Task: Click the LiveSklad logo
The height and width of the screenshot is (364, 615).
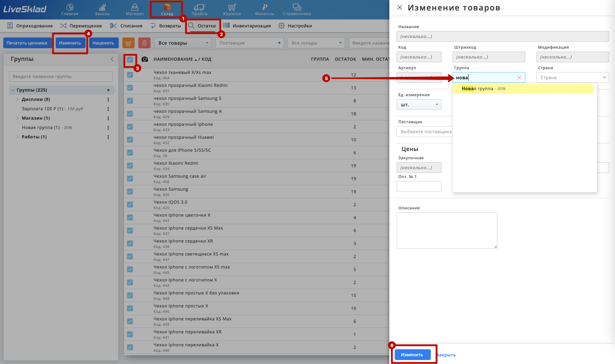Action: (25, 9)
